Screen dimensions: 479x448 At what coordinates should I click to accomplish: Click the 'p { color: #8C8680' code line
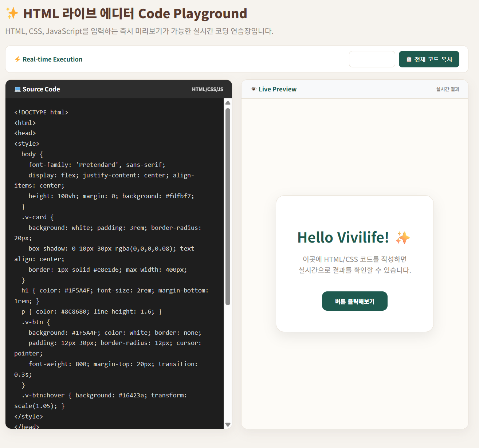tap(91, 311)
